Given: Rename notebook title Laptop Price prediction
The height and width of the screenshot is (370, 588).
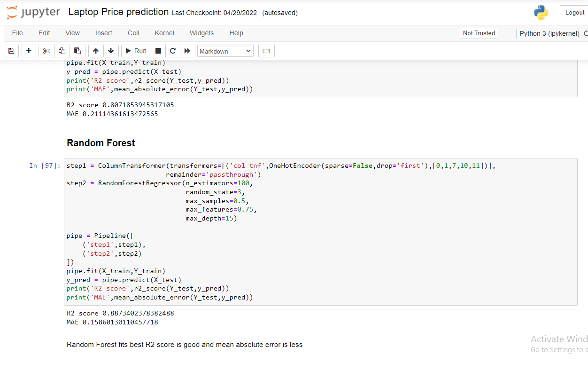Looking at the screenshot, I should [118, 12].
